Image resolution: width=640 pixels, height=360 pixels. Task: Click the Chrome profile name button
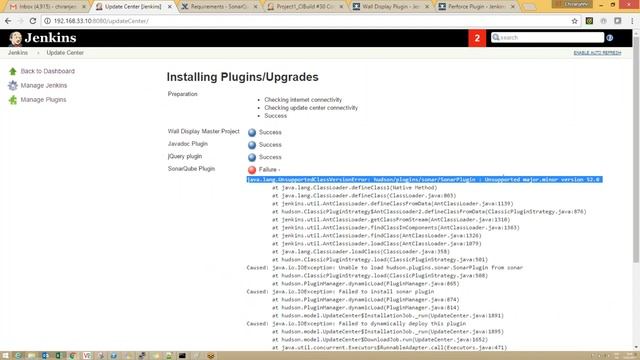pyautogui.click(x=572, y=4)
